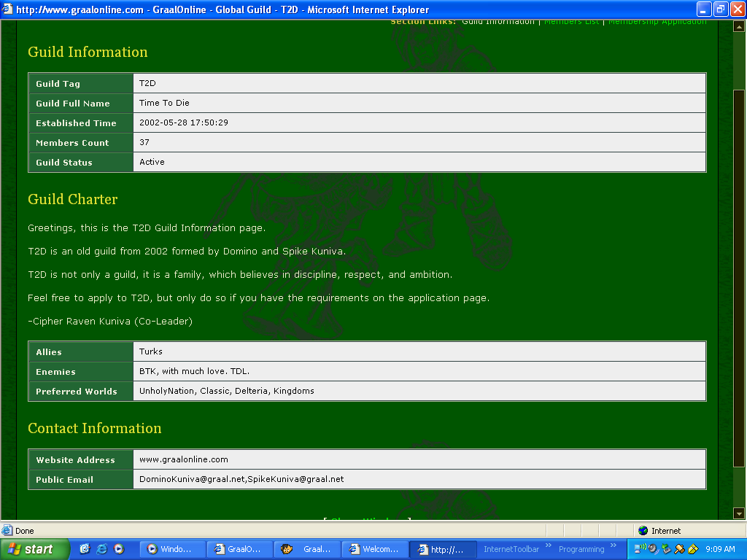
Task: Click the Guild Status label
Action: tap(81, 163)
